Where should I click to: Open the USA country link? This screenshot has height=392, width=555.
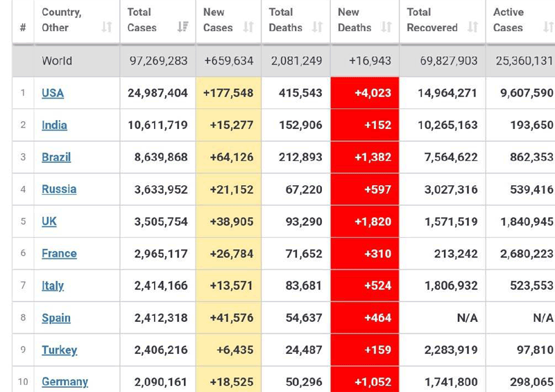[x=53, y=93]
